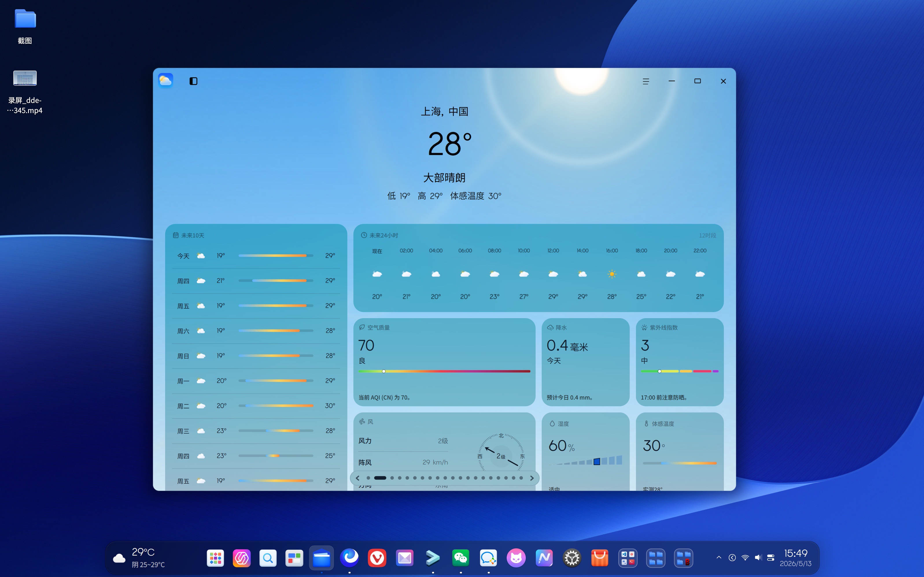Select the 周六 forecast row
The width and height of the screenshot is (924, 577).
click(256, 331)
